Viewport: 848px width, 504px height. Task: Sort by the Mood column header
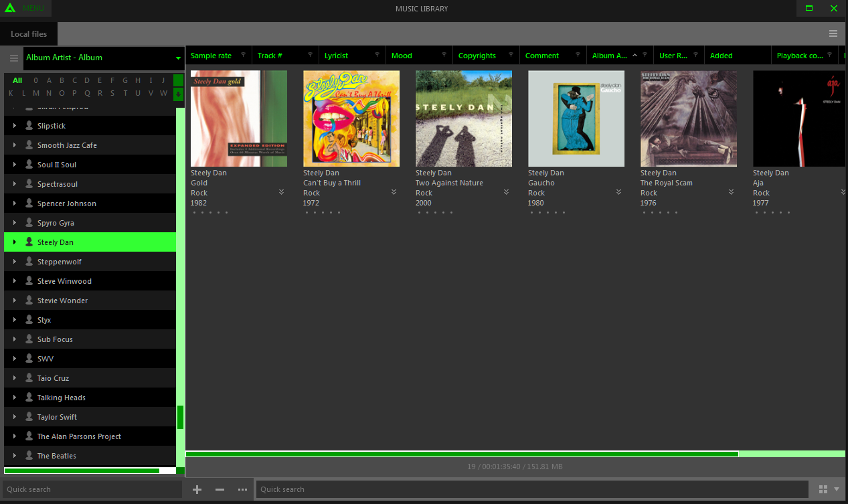402,56
